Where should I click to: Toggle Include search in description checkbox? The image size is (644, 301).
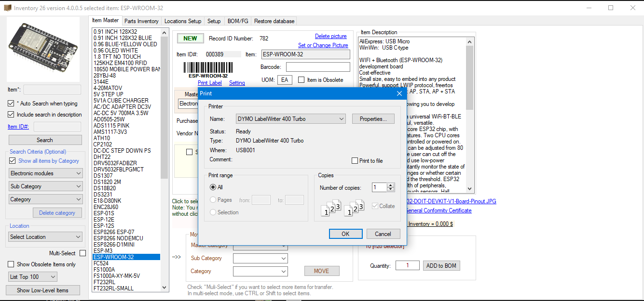tap(11, 115)
